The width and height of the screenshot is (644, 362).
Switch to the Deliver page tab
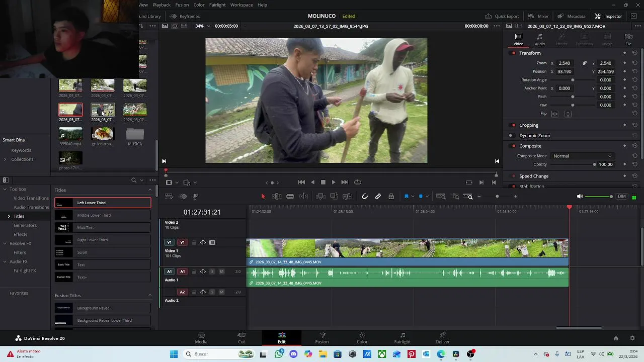click(443, 338)
